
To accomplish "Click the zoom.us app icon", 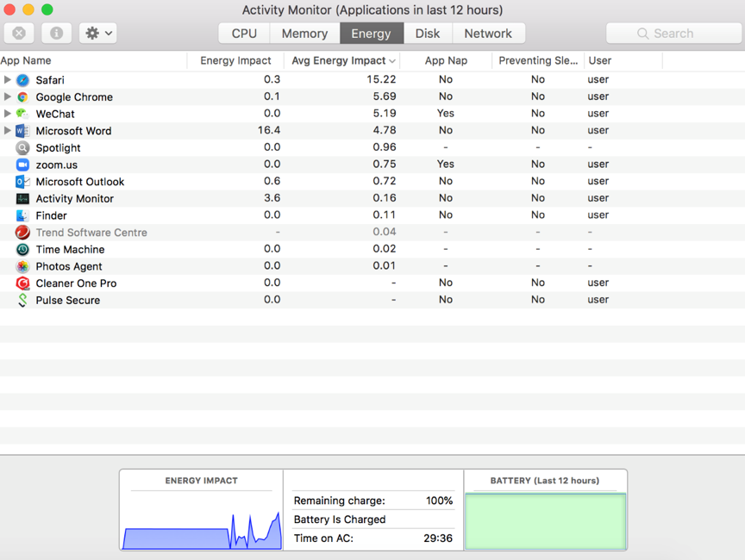I will [x=22, y=165].
